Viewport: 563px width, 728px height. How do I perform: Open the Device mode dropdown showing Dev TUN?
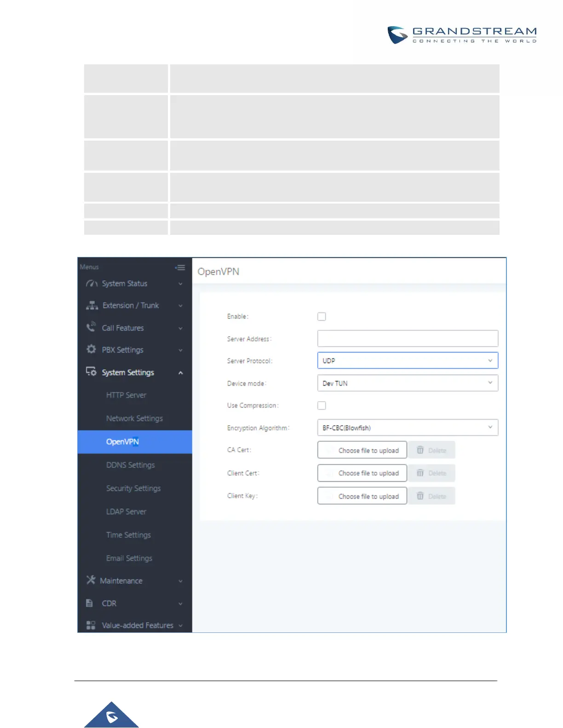(x=408, y=383)
